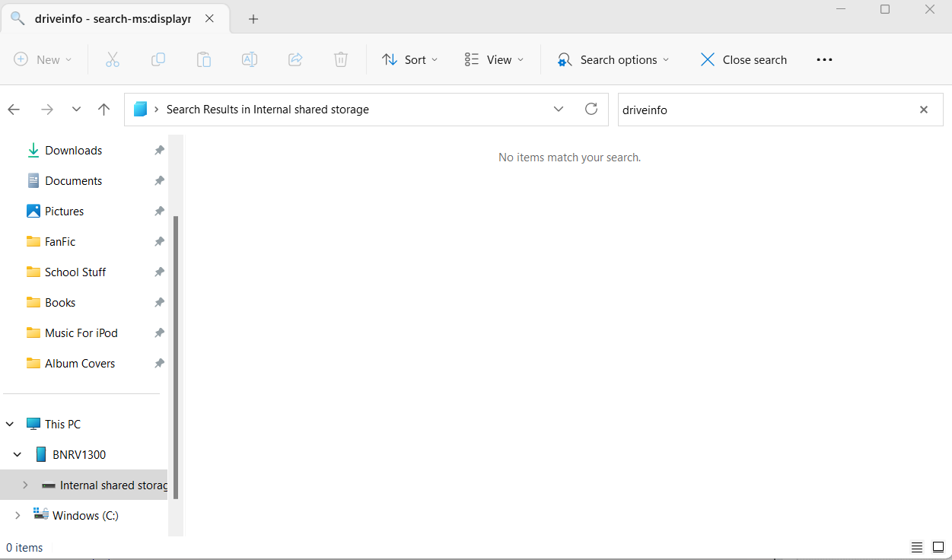This screenshot has height=560, width=952.
Task: Clear the search box with X
Action: tap(924, 110)
